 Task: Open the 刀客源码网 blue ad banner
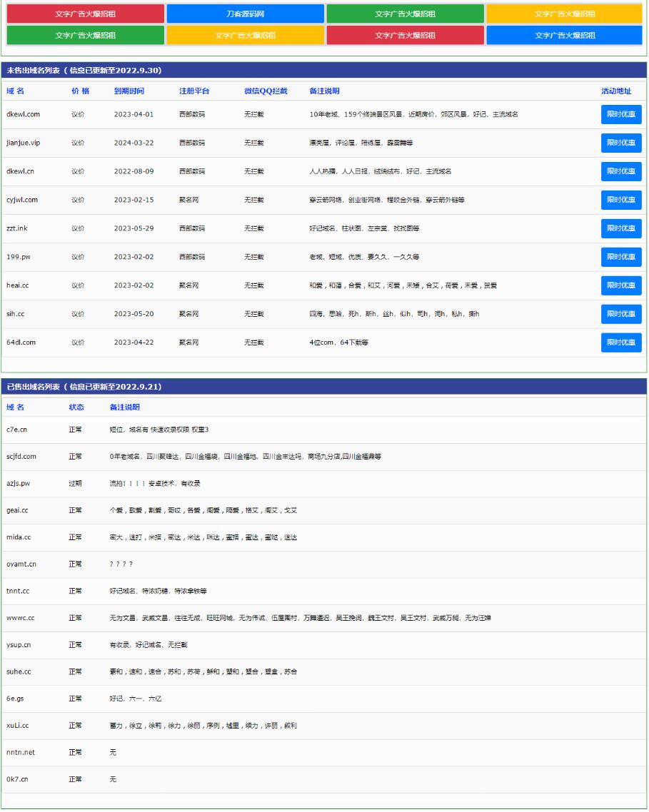tap(246, 14)
